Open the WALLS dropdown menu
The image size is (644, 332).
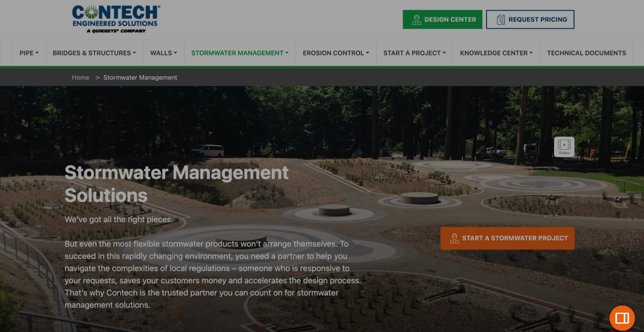pos(163,53)
